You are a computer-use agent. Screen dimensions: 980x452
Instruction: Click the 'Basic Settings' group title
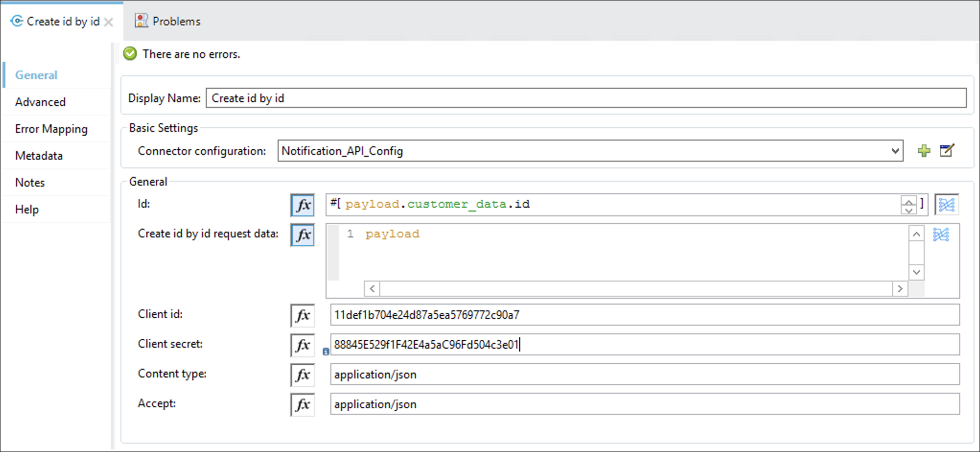(x=163, y=128)
